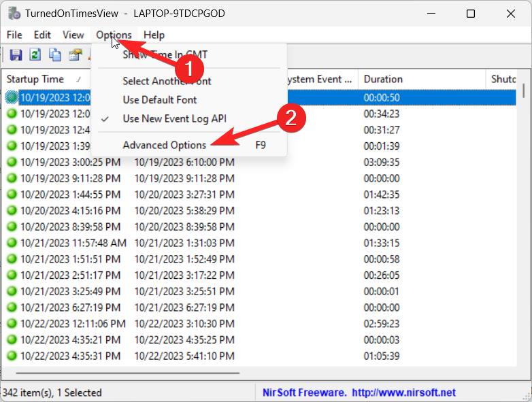This screenshot has height=402, width=532.
Task: Click the status icon of the selected 00:00:50 row
Action: (x=12, y=97)
